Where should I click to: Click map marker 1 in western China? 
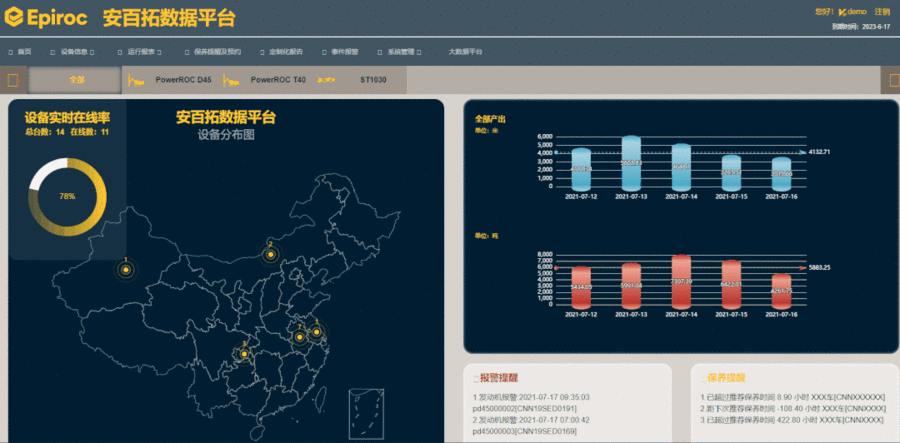coord(126,269)
